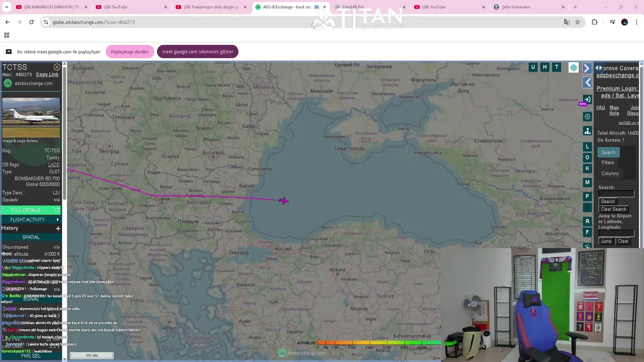The height and width of the screenshot is (362, 644).
Task: Open the browser extensions puzzle icon
Action: [595, 22]
